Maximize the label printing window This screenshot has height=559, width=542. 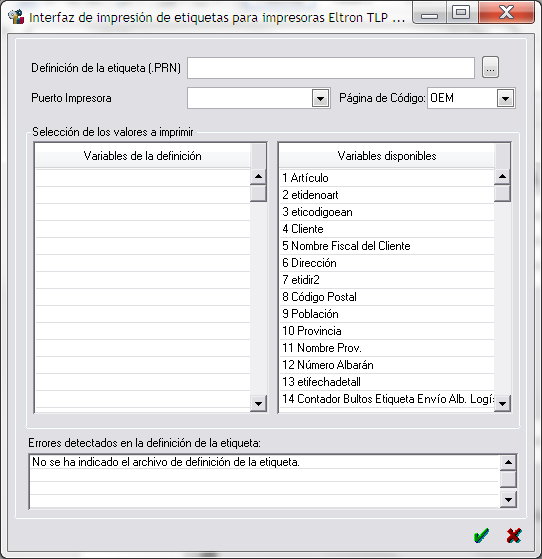461,12
